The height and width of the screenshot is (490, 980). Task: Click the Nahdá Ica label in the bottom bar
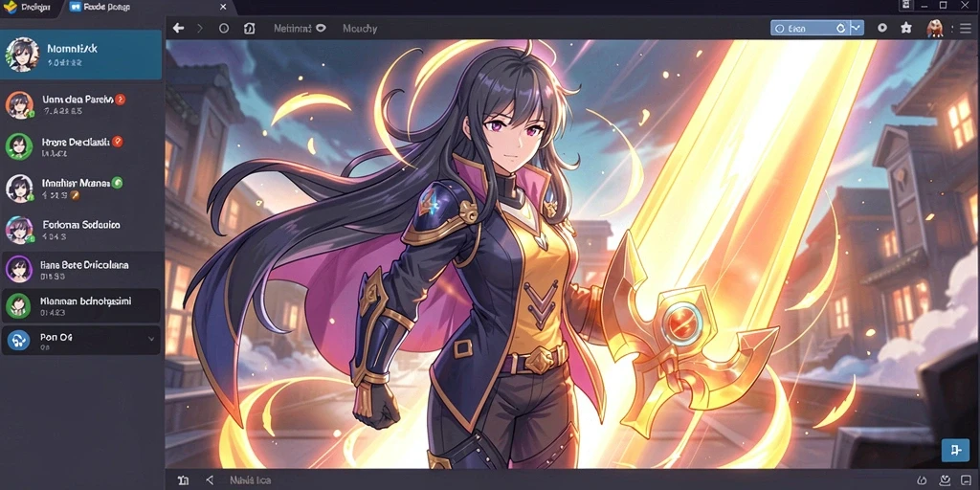[x=249, y=480]
